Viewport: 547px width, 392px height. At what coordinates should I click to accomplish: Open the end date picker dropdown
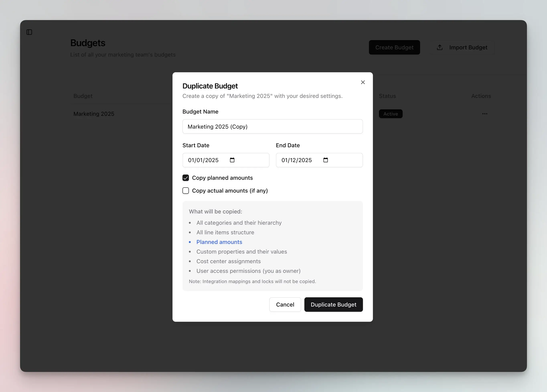tap(325, 160)
